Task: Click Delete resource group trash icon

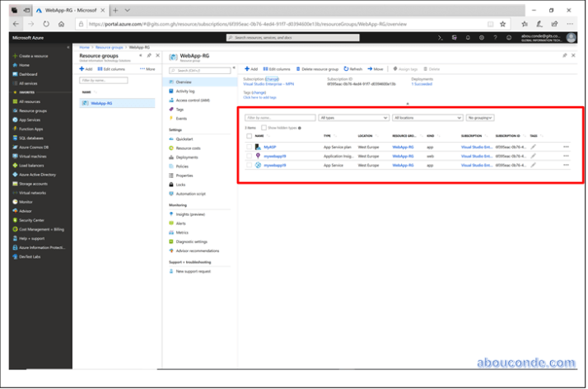Action: point(298,69)
